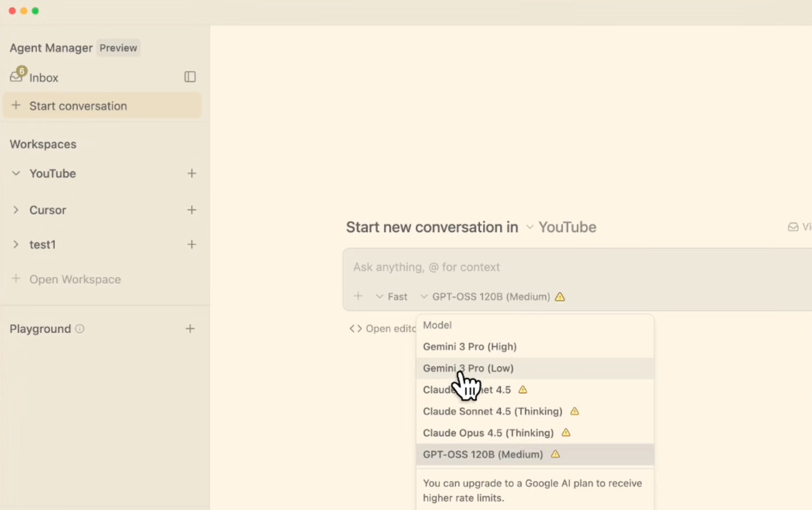Image resolution: width=812 pixels, height=510 pixels.
Task: Select Claude Sonnet 4.5 (Thinking) model
Action: tap(492, 411)
